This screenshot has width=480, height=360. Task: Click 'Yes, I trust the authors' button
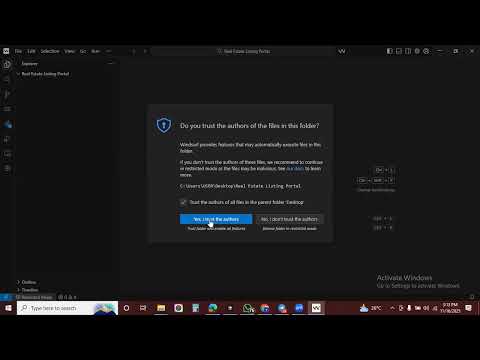(x=216, y=219)
